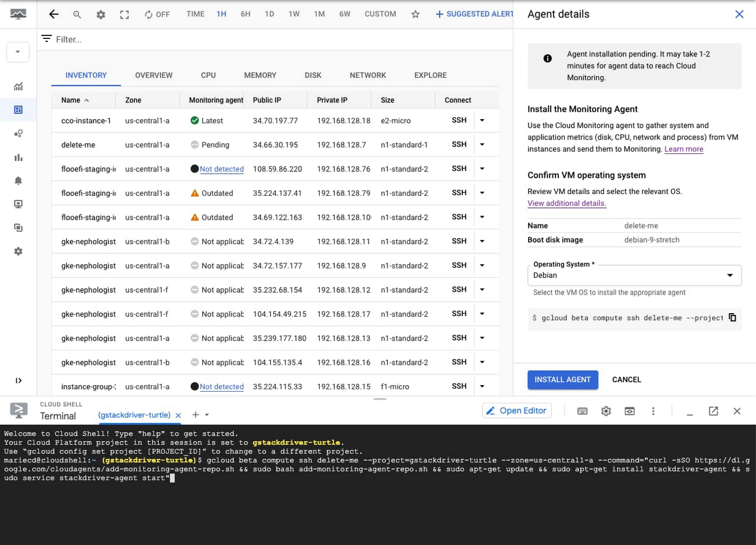Open dashboard settings gear in top toolbar

coord(101,15)
